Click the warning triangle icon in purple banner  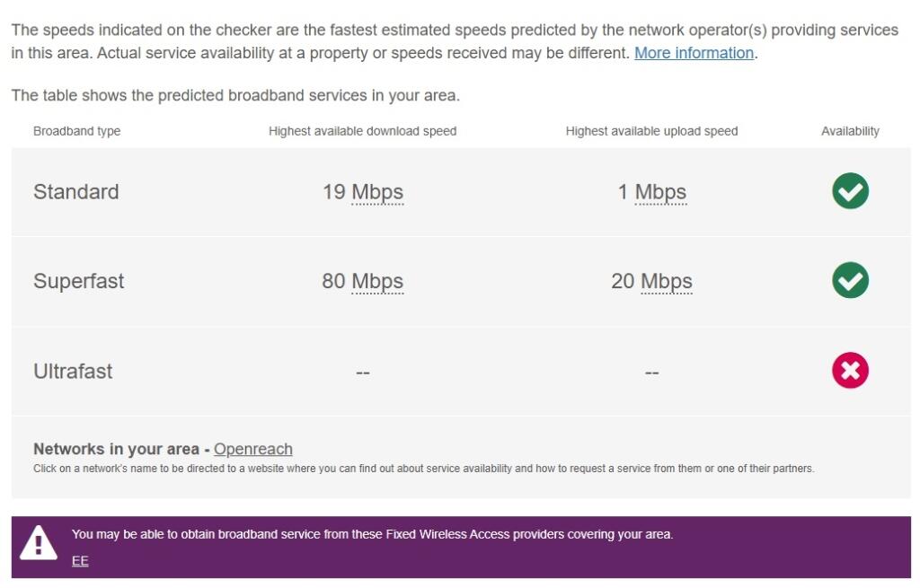(x=38, y=542)
